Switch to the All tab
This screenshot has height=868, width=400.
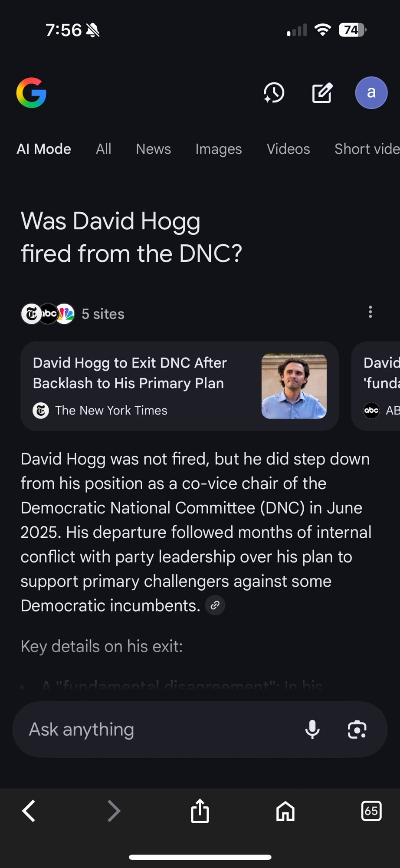tap(104, 149)
